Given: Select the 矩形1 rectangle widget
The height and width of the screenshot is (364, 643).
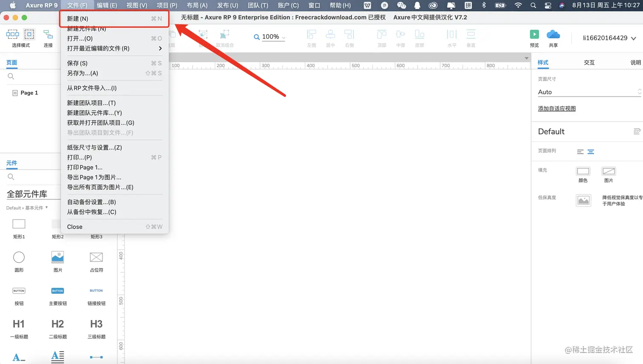Looking at the screenshot, I should 19,224.
